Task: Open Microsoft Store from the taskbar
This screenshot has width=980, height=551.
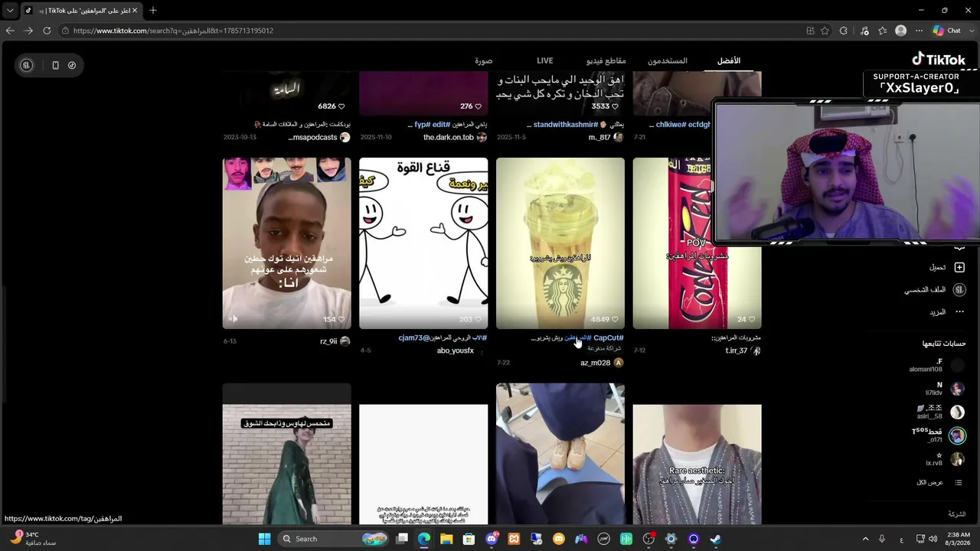Action: coord(469,539)
